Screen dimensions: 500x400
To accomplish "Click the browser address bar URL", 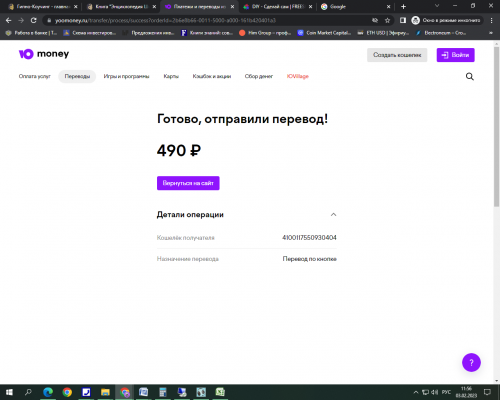I will click(x=165, y=20).
